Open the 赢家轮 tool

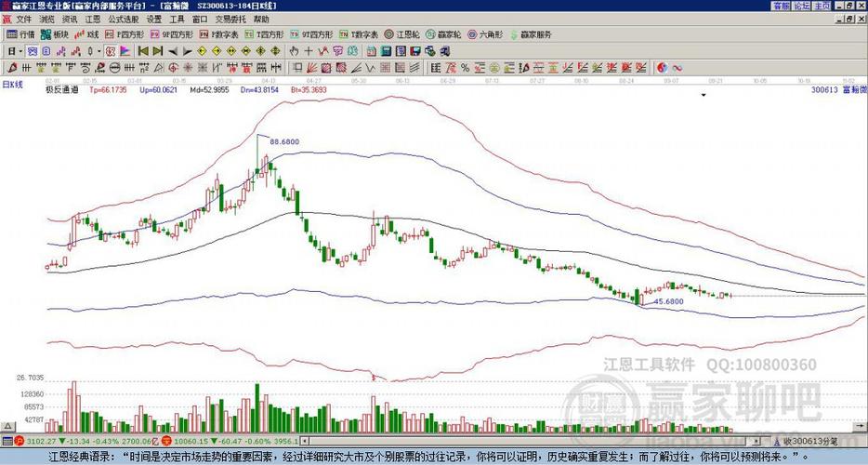443,34
